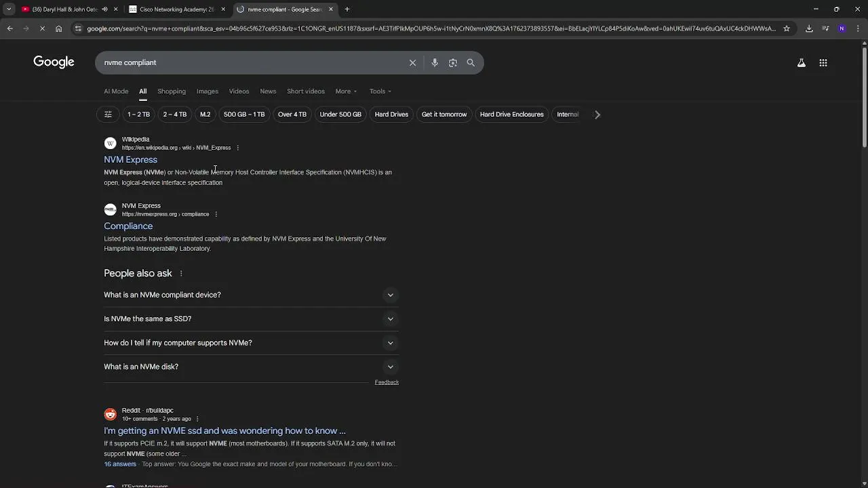Open options menu for Wikipedia result
Screen dimensions: 868x488
pyautogui.click(x=237, y=148)
